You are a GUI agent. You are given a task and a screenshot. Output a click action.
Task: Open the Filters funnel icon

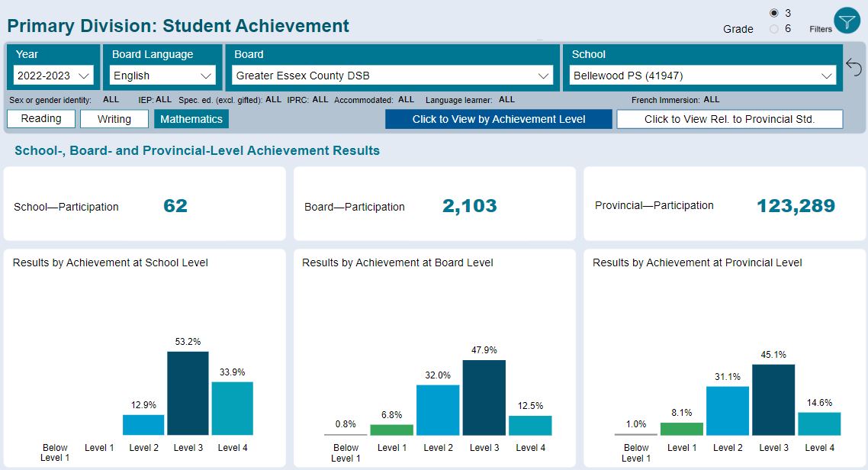coord(847,21)
